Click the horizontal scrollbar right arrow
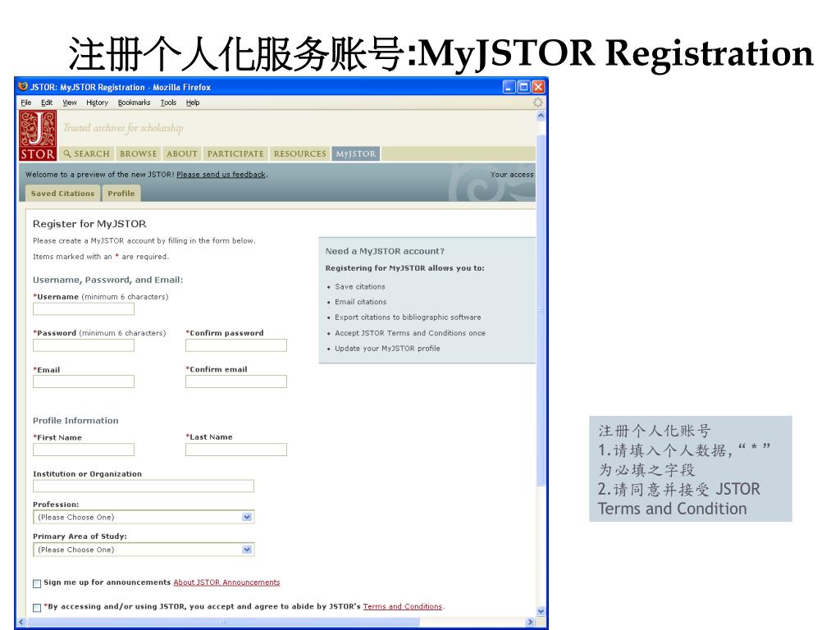This screenshot has height=630, width=840. (531, 622)
